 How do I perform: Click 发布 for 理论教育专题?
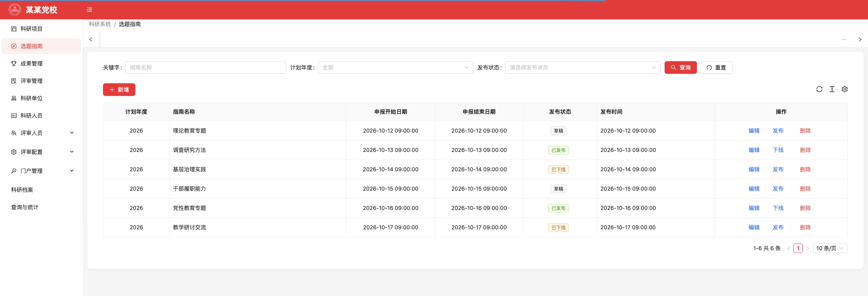pyautogui.click(x=778, y=131)
